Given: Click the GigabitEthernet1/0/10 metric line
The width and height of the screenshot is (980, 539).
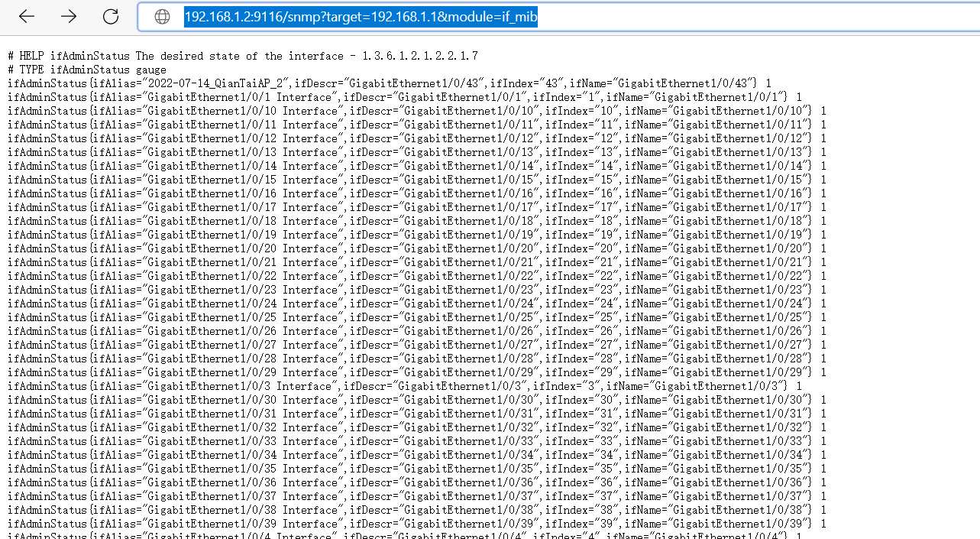Looking at the screenshot, I should [x=417, y=111].
